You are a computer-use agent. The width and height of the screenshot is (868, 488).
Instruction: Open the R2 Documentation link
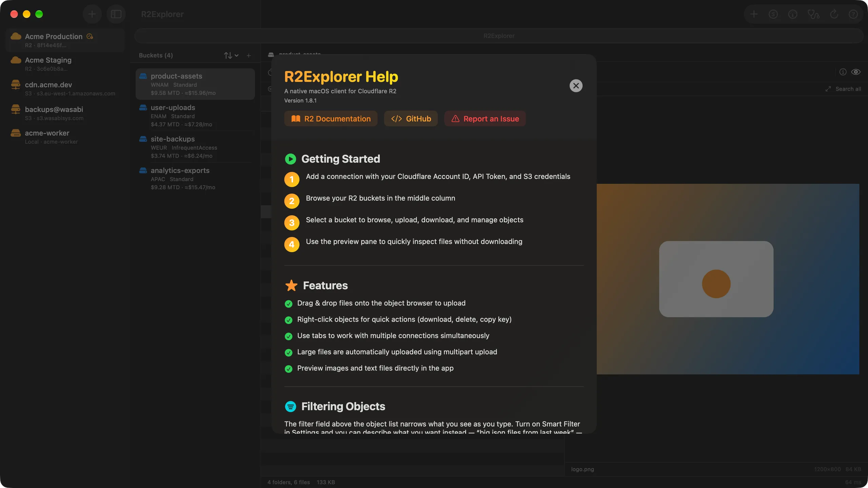pos(331,119)
